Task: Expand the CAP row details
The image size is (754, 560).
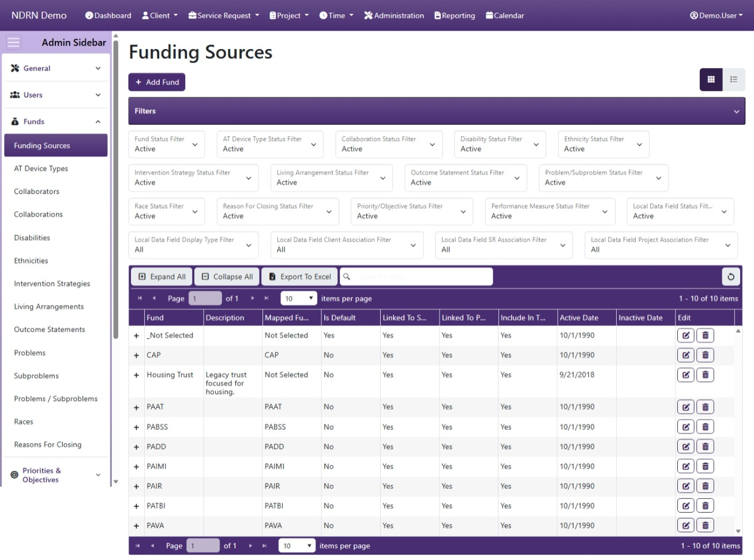Action: [136, 355]
